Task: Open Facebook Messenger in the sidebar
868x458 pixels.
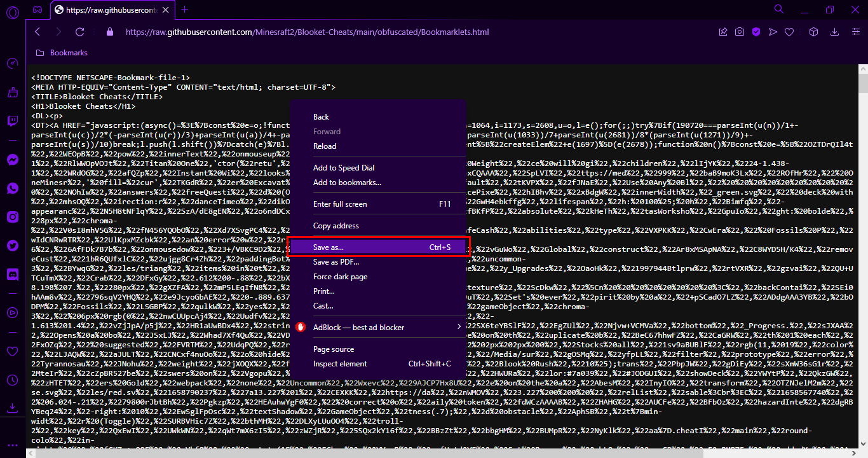Action: pyautogui.click(x=12, y=160)
